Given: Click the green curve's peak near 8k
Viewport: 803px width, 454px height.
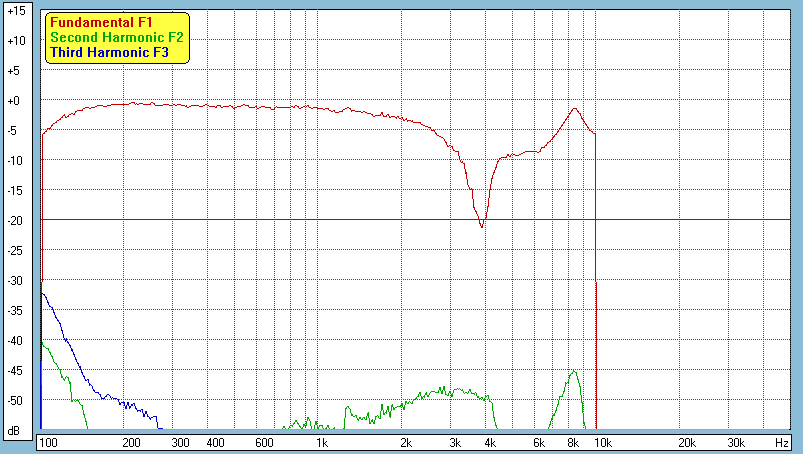Looking at the screenshot, I should (x=574, y=371).
